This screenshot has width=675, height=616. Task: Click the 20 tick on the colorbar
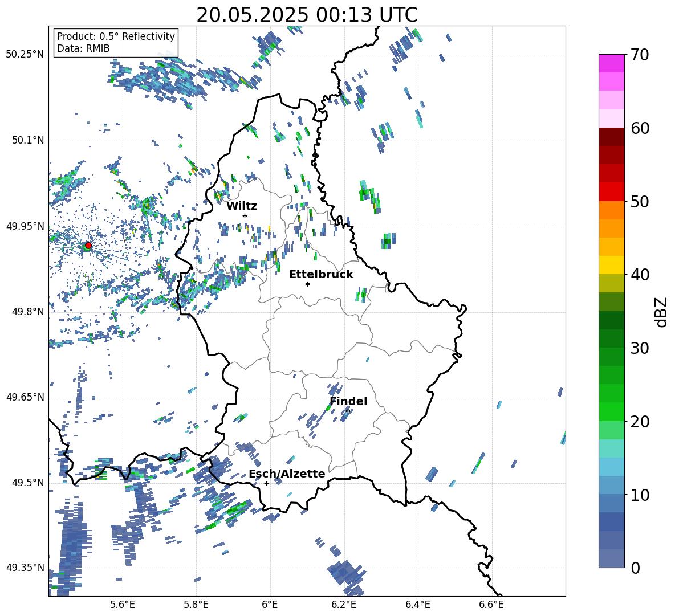(x=640, y=421)
